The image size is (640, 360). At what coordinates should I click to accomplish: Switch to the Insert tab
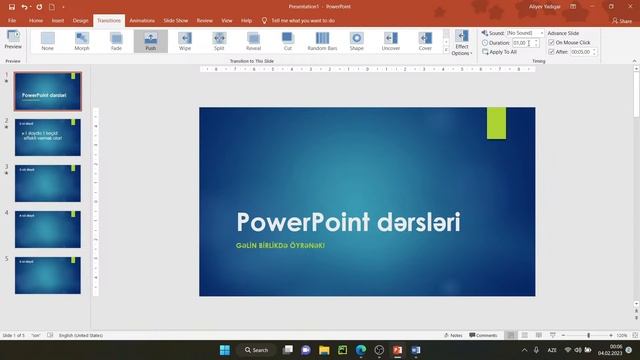coord(58,20)
